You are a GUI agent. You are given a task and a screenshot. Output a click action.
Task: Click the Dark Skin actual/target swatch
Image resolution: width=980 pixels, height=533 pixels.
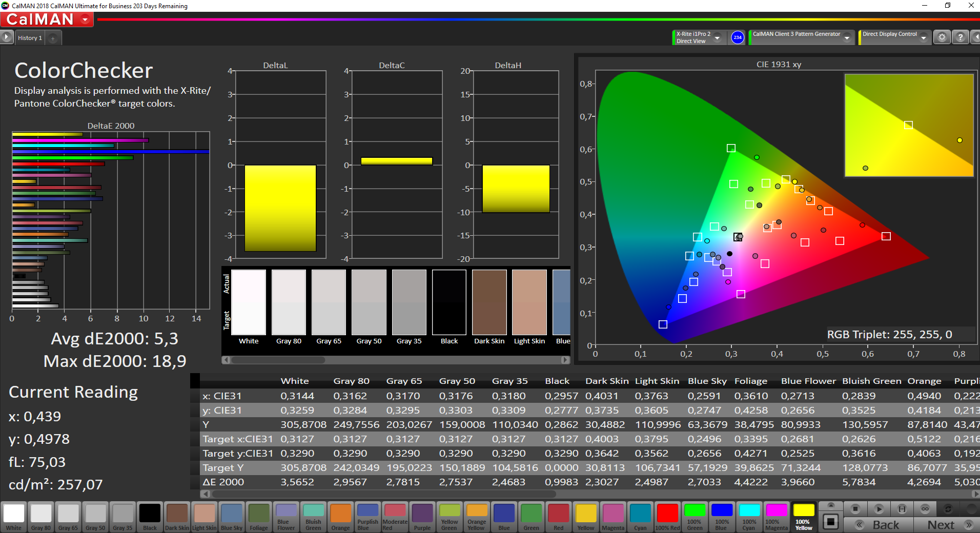489,302
